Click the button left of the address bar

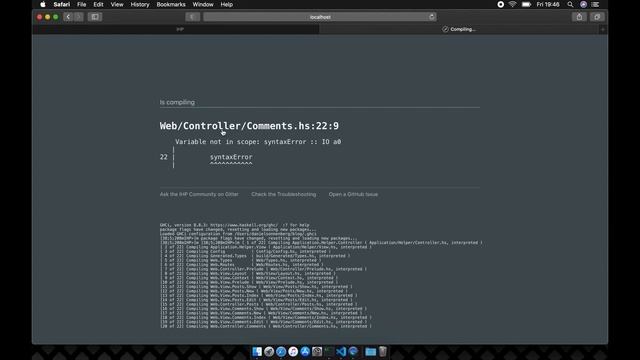192,17
